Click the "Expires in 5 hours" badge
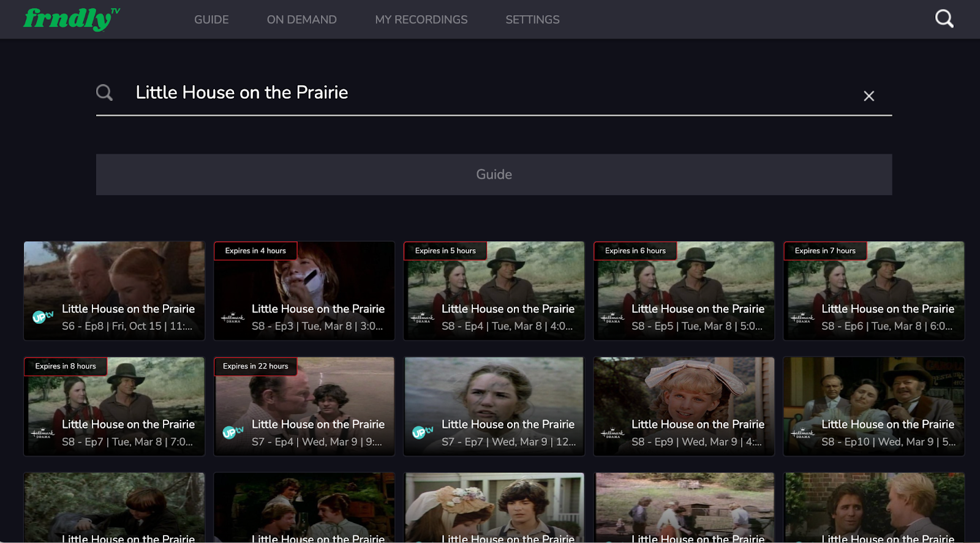980x543 pixels. tap(445, 251)
